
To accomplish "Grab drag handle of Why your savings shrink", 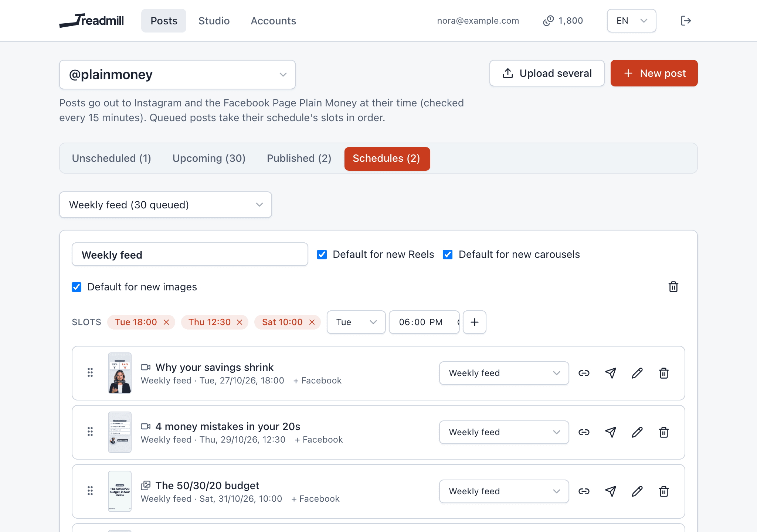I will (x=90, y=372).
